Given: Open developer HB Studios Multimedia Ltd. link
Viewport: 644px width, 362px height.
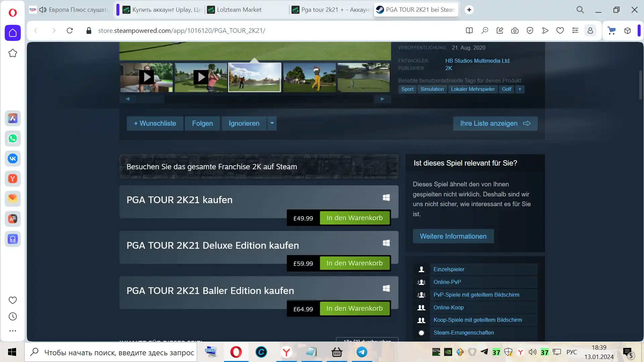Looking at the screenshot, I should [x=478, y=61].
